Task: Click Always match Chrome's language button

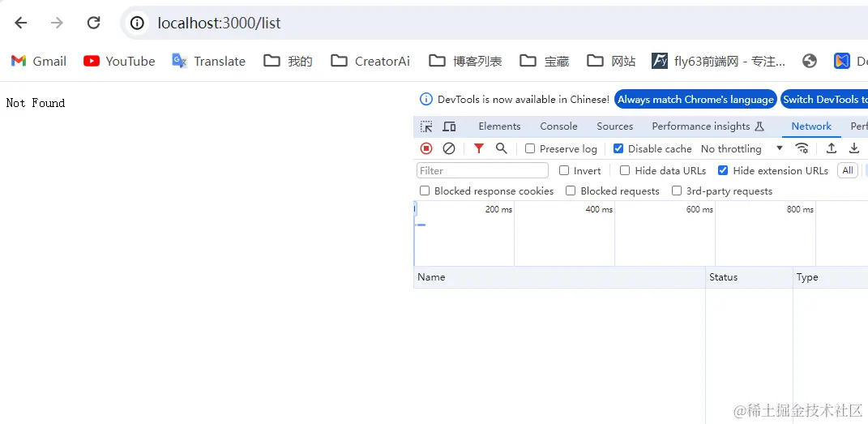Action: (x=695, y=100)
